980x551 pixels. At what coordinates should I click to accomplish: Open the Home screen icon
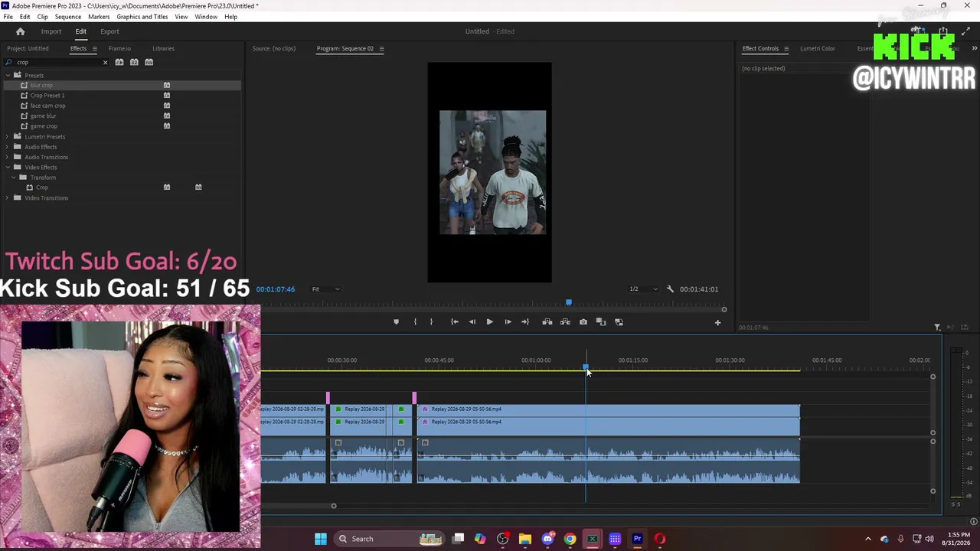[21, 31]
